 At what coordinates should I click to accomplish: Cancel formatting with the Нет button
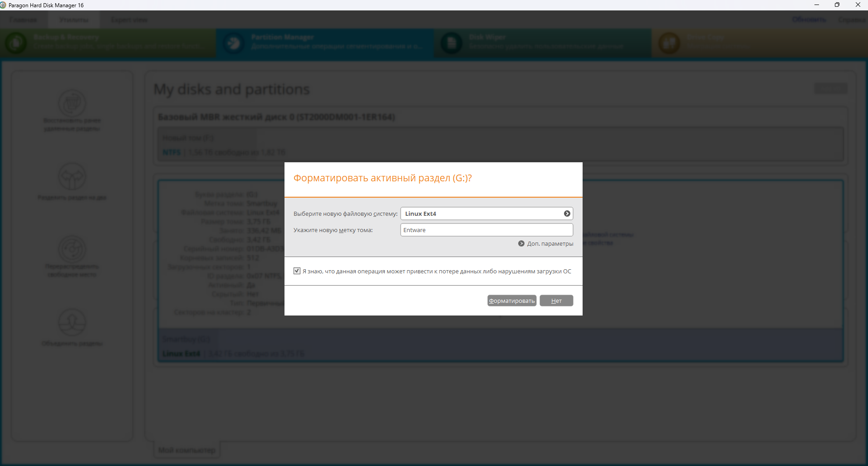click(x=556, y=301)
